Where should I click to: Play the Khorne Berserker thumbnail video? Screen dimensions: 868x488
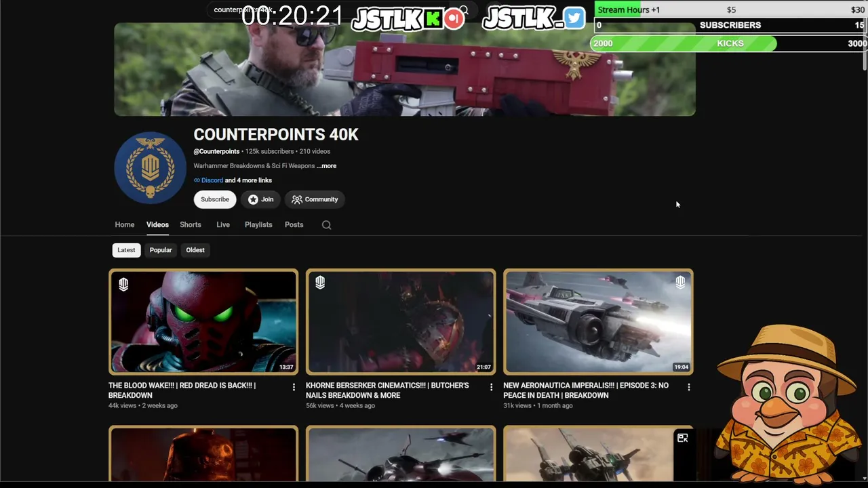coord(401,322)
